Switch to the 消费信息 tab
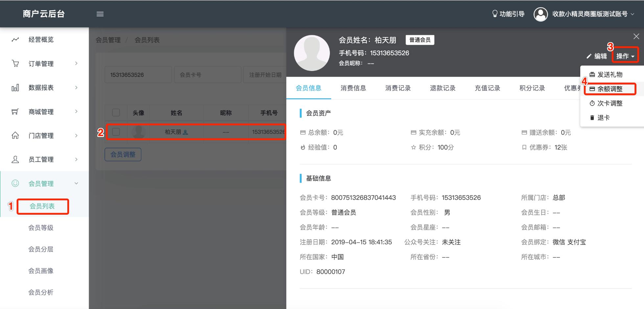 click(x=353, y=88)
